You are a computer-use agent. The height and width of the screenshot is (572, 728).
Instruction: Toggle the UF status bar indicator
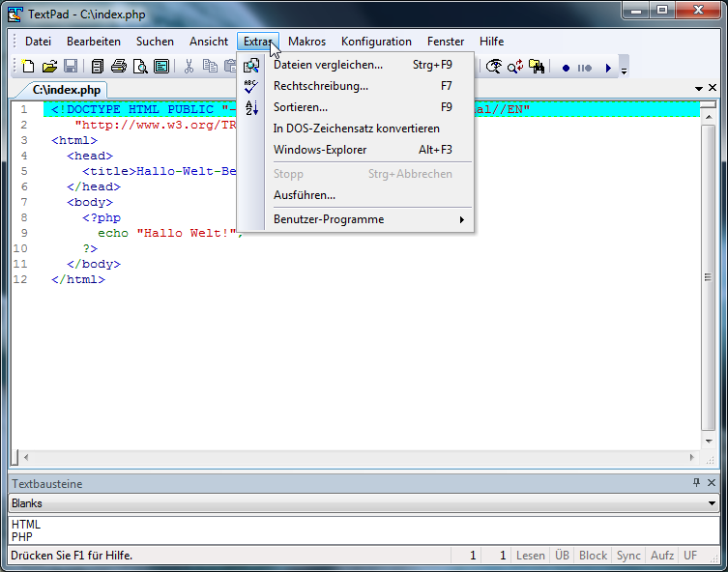point(690,556)
